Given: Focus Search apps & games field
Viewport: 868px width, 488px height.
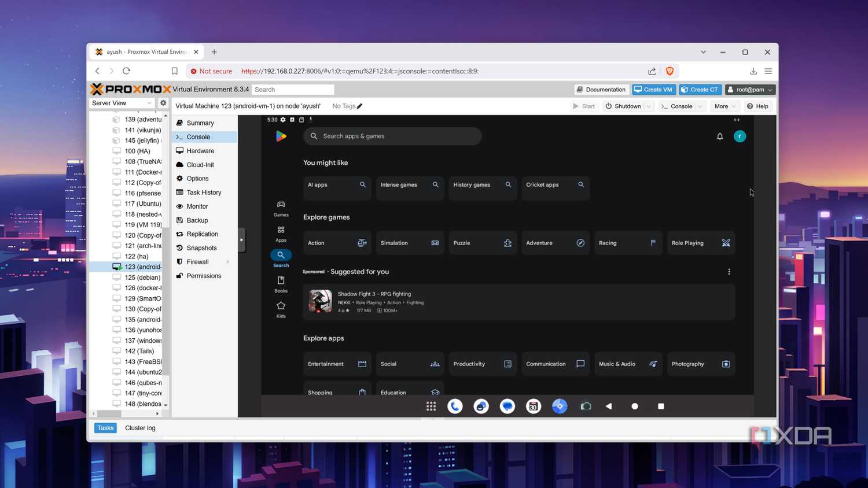Looking at the screenshot, I should tap(392, 136).
